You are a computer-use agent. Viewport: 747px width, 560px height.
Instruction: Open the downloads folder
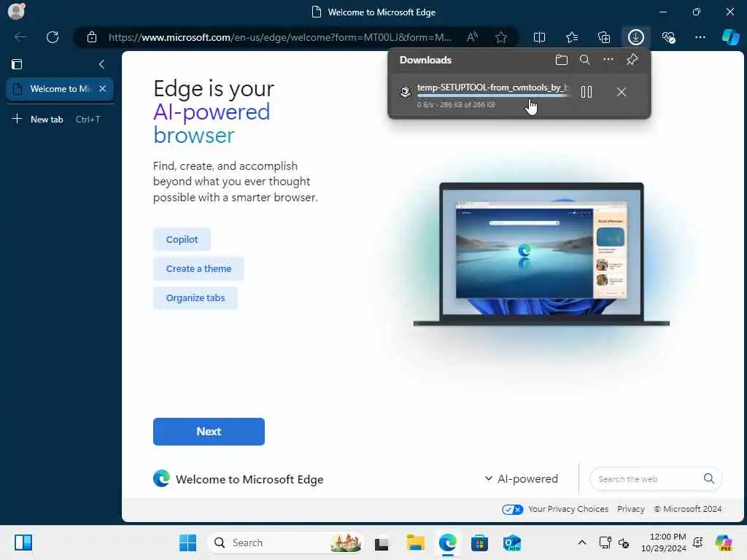[x=562, y=60]
